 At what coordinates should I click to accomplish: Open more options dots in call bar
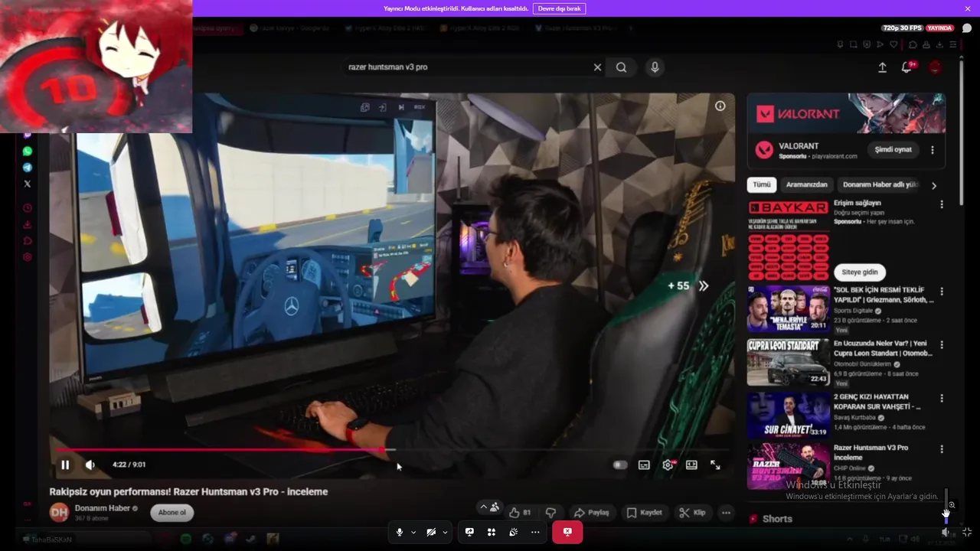(535, 532)
